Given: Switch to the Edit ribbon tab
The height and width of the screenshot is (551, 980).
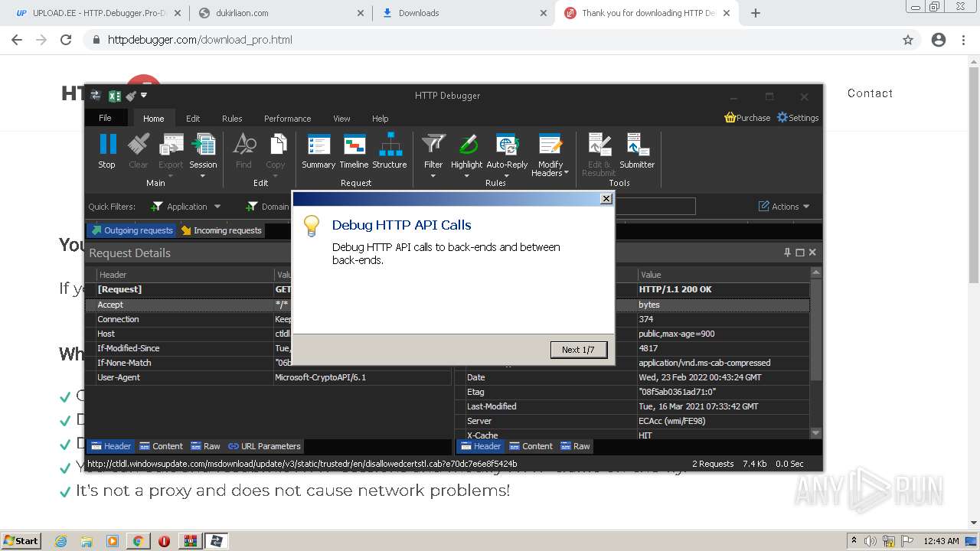Looking at the screenshot, I should [193, 119].
